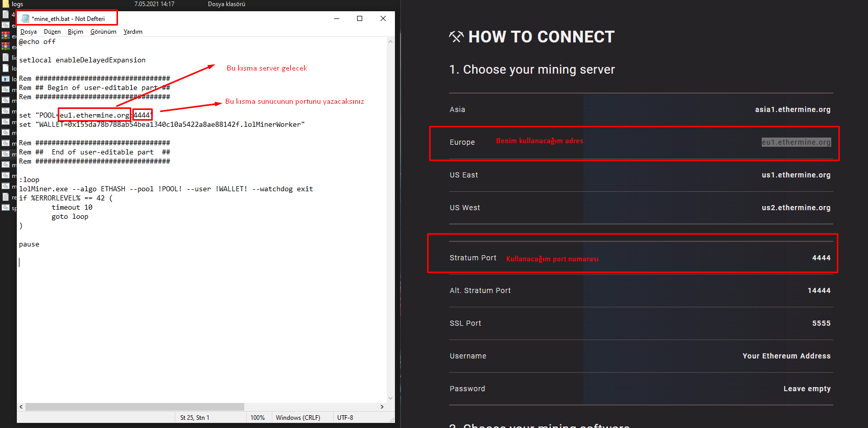The width and height of the screenshot is (868, 428).
Task: Click the 'timeout 10' line
Action: tap(72, 208)
